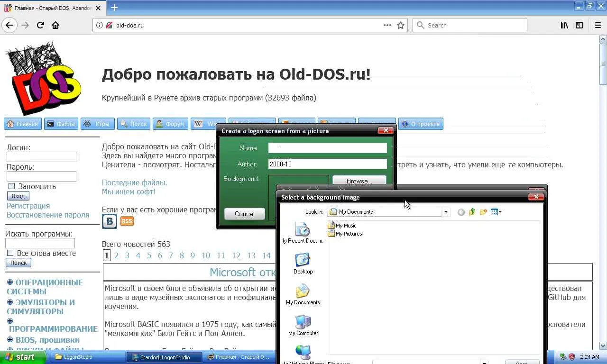The width and height of the screenshot is (607, 364).
Task: Open My Recent Documents in places bar
Action: [303, 233]
